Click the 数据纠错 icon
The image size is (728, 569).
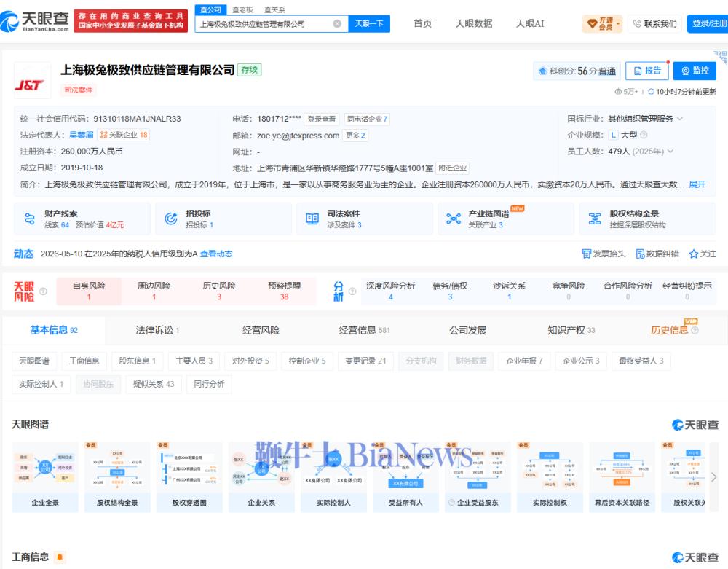(640, 254)
